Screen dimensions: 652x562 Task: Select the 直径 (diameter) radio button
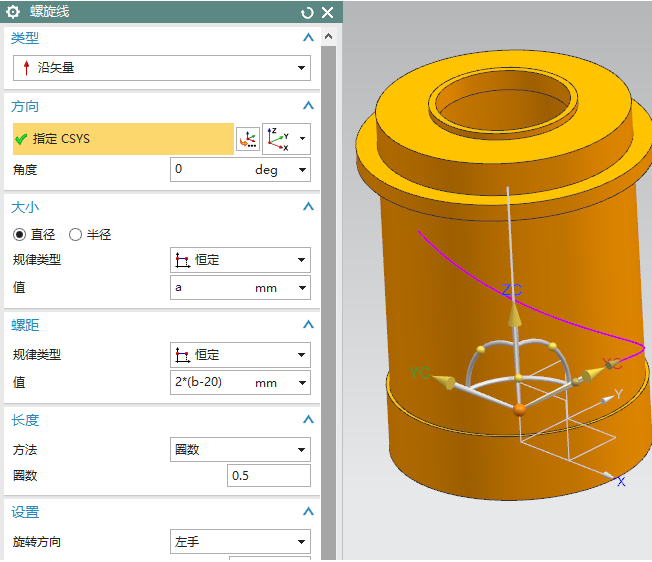click(x=18, y=234)
